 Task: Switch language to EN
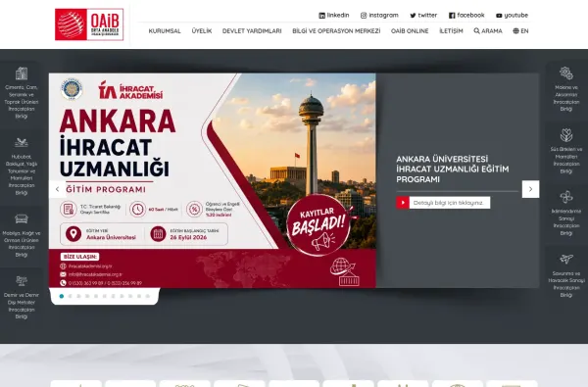click(x=521, y=31)
